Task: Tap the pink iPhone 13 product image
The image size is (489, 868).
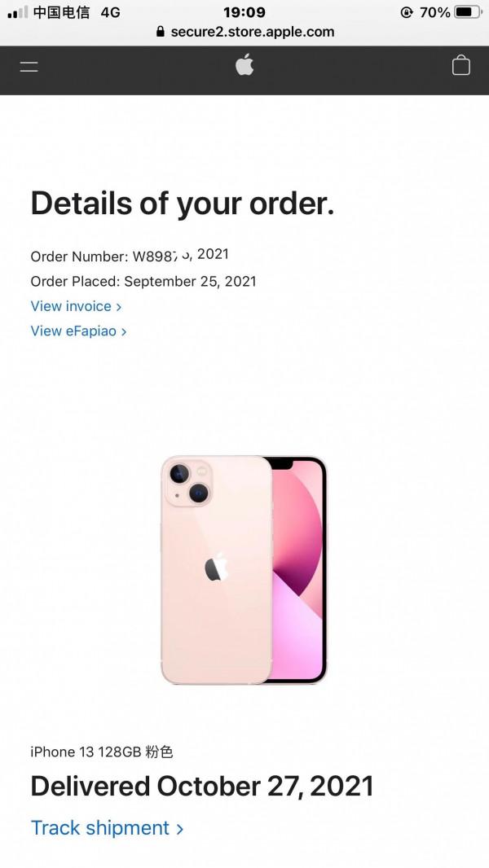Action: point(244,570)
